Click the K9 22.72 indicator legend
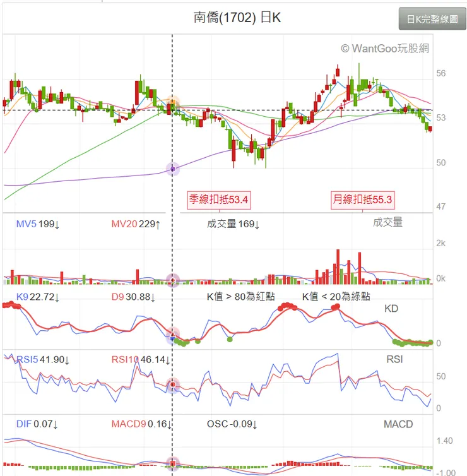 tap(38, 297)
